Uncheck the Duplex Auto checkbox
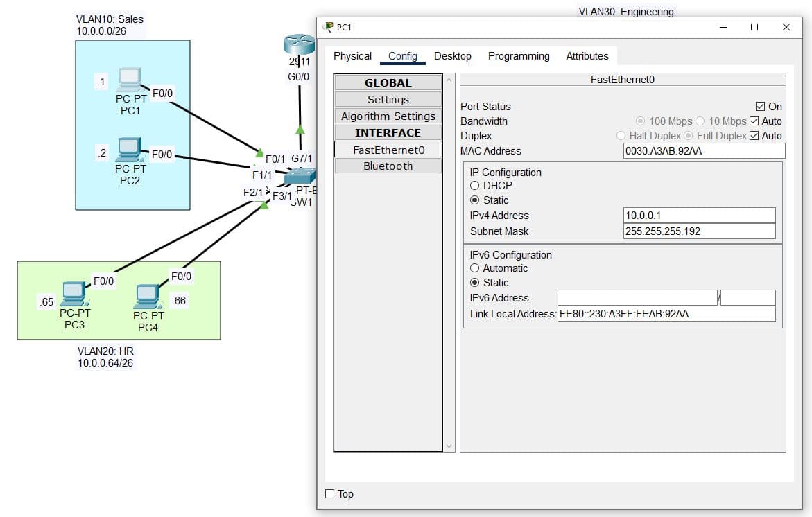812x517 pixels. click(754, 136)
